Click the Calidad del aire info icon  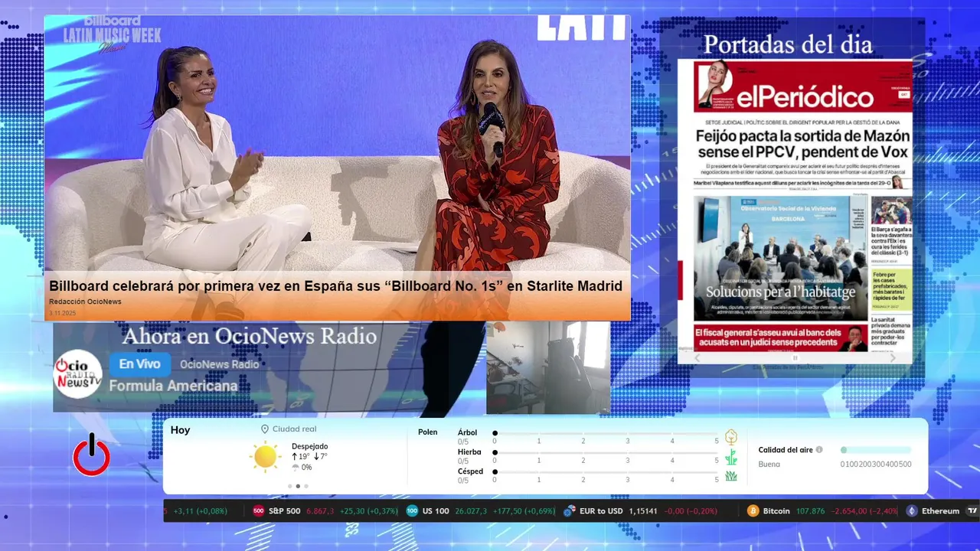click(819, 450)
